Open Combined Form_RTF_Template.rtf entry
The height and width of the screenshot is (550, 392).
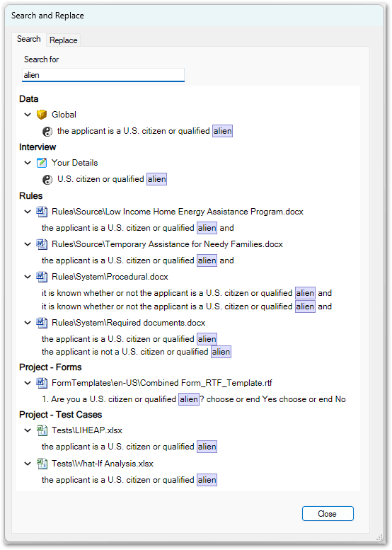click(161, 383)
